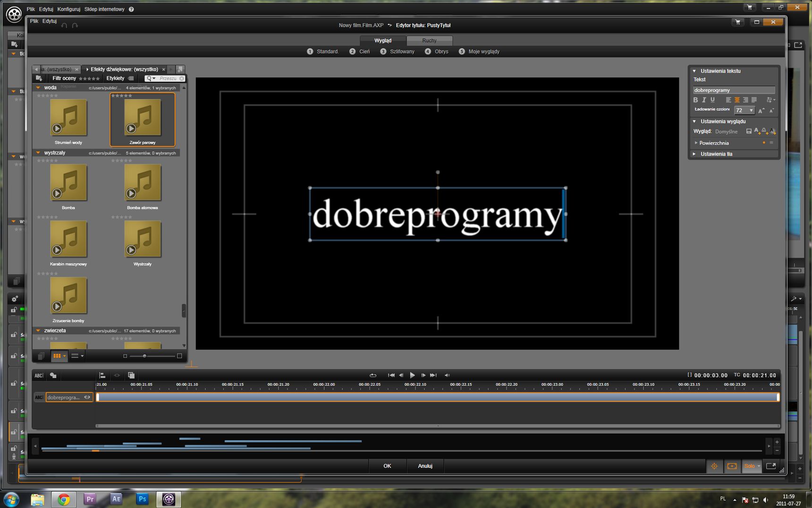Open layer alignment tool in timeline toolbar
Image resolution: width=812 pixels, height=508 pixels.
pos(102,376)
